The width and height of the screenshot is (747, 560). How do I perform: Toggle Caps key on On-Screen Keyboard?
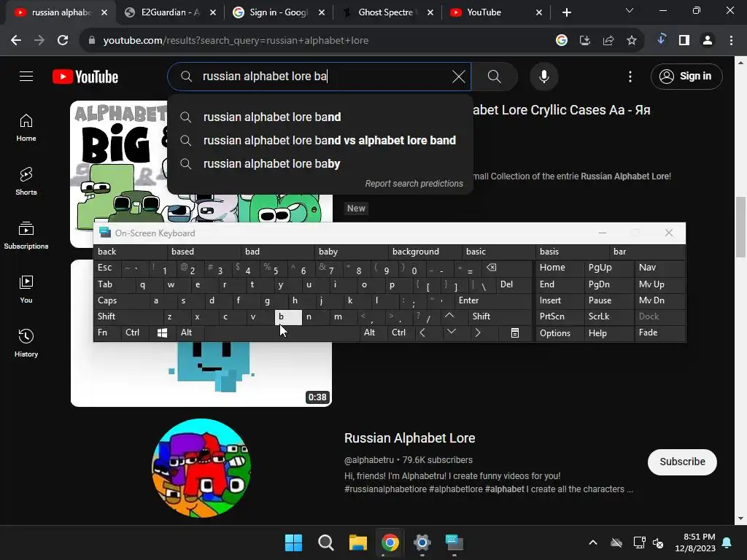[121, 300]
